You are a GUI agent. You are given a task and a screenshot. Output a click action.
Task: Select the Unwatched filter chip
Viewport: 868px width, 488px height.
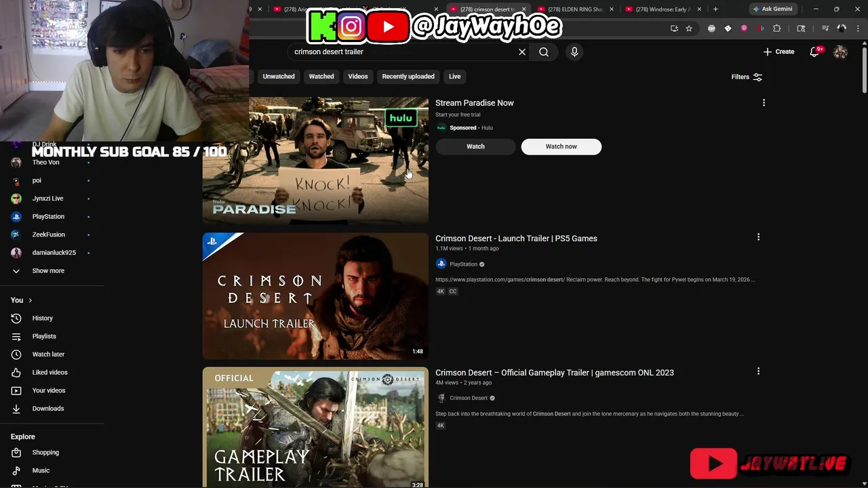coord(279,77)
